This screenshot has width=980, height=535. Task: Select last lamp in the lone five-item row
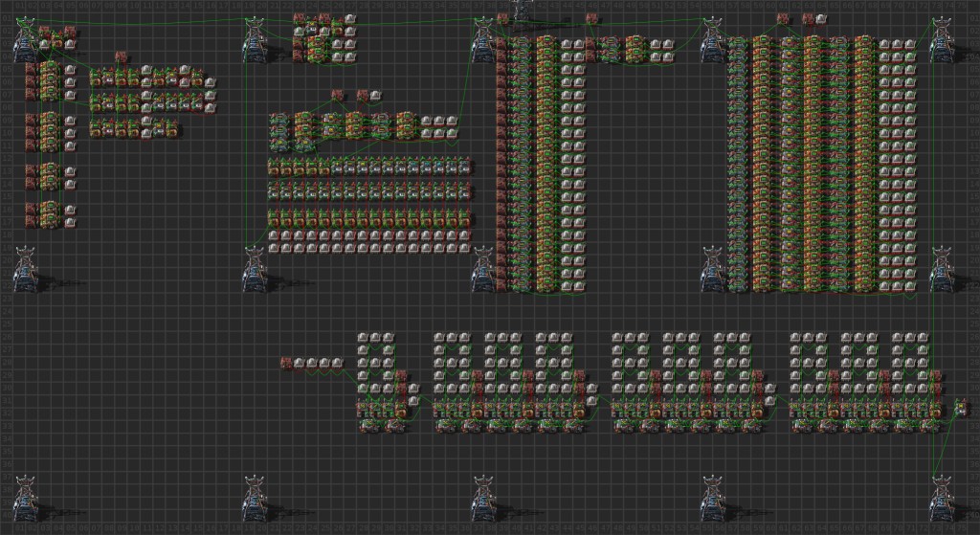338,363
